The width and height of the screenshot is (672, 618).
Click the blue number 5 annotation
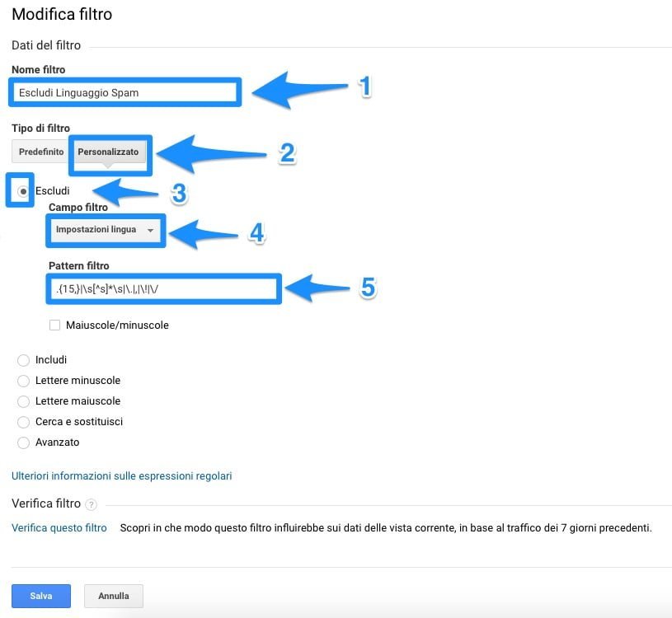tap(368, 288)
